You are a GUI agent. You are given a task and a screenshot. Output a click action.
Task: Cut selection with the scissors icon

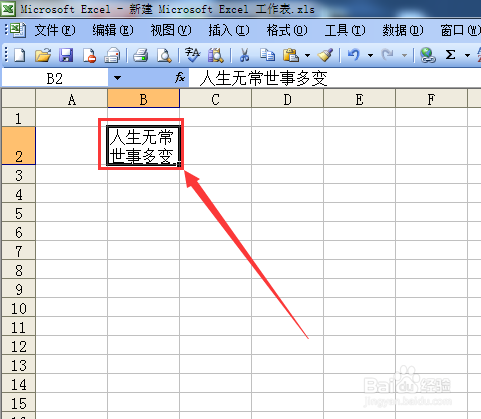244,55
